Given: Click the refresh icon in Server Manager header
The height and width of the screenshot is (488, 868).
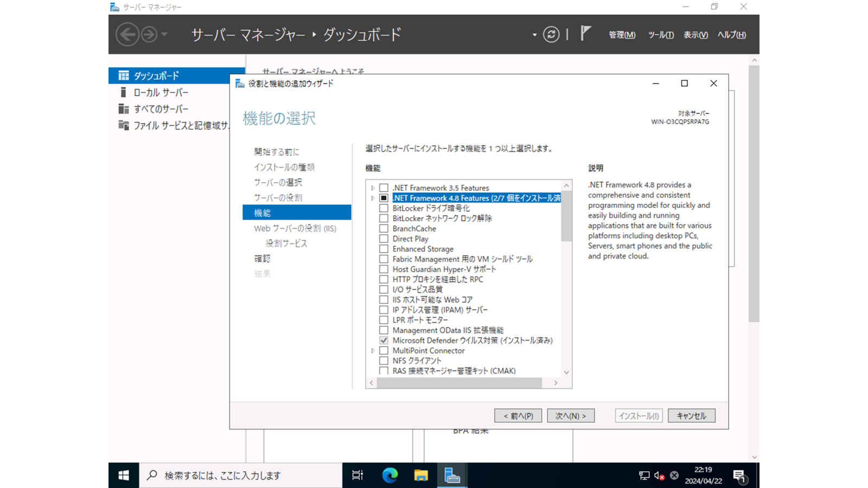Looking at the screenshot, I should point(551,35).
